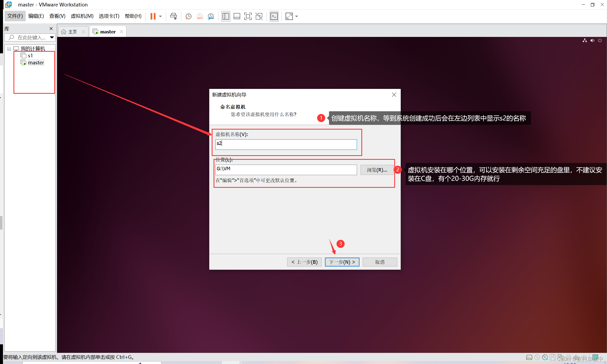Click the 上一步(B) back button
This screenshot has width=607, height=364.
coord(304,262)
